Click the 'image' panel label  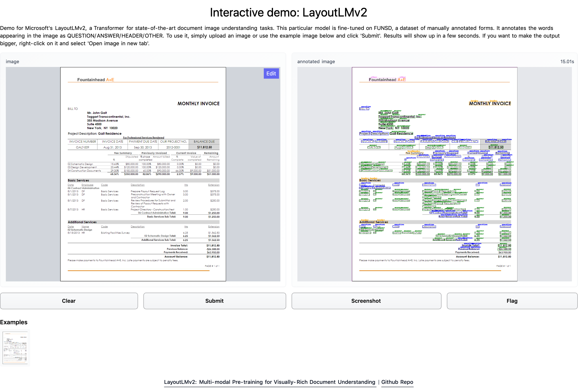[12, 62]
